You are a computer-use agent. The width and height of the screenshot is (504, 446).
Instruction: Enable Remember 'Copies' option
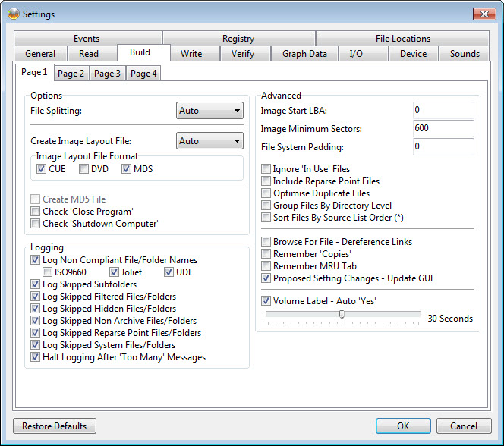266,253
